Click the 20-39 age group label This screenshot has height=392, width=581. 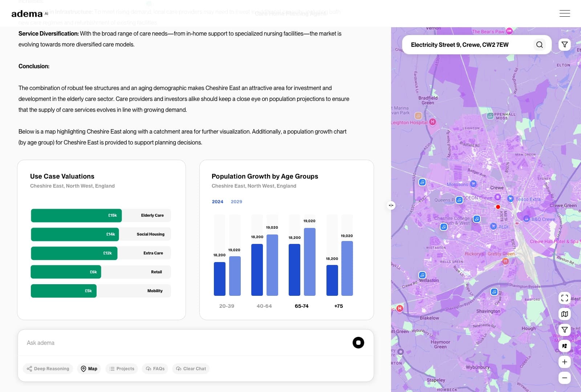(227, 306)
